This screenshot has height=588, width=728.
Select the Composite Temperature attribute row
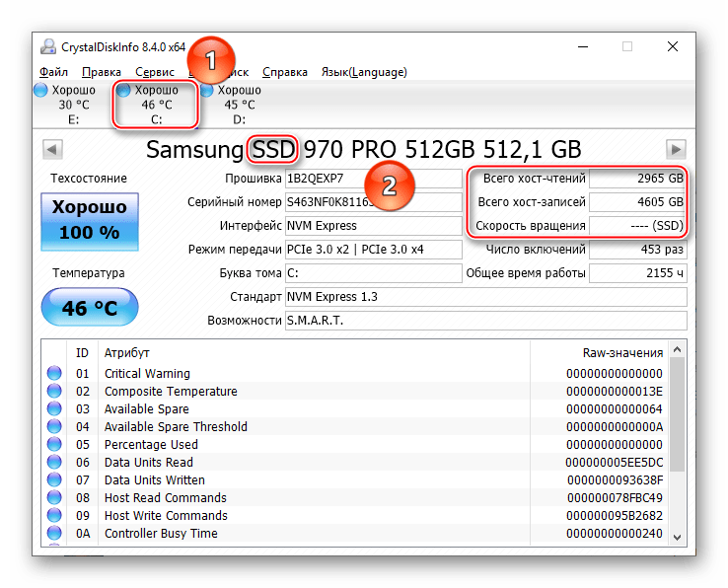tap(355, 391)
